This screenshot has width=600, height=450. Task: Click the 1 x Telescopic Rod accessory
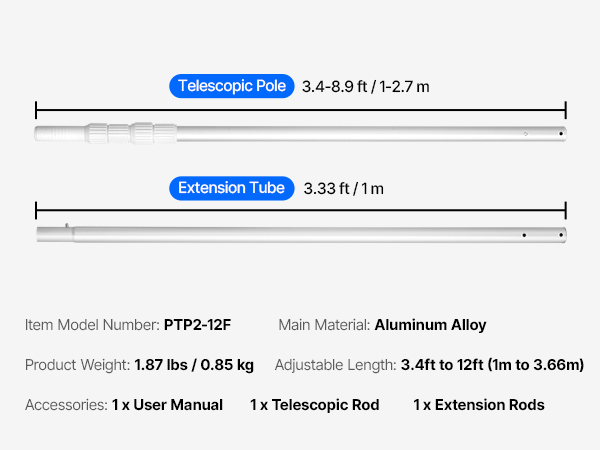click(x=314, y=405)
